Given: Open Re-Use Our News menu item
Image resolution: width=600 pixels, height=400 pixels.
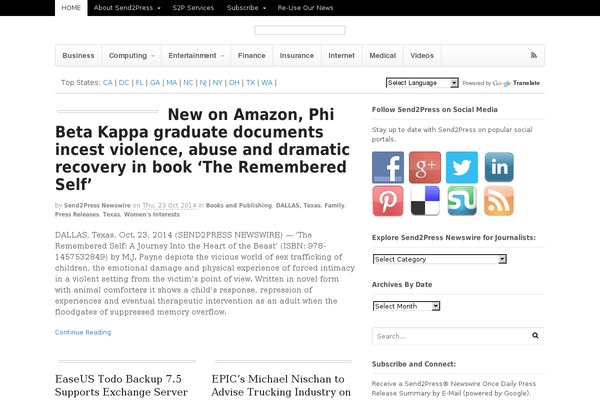Looking at the screenshot, I should (x=305, y=8).
